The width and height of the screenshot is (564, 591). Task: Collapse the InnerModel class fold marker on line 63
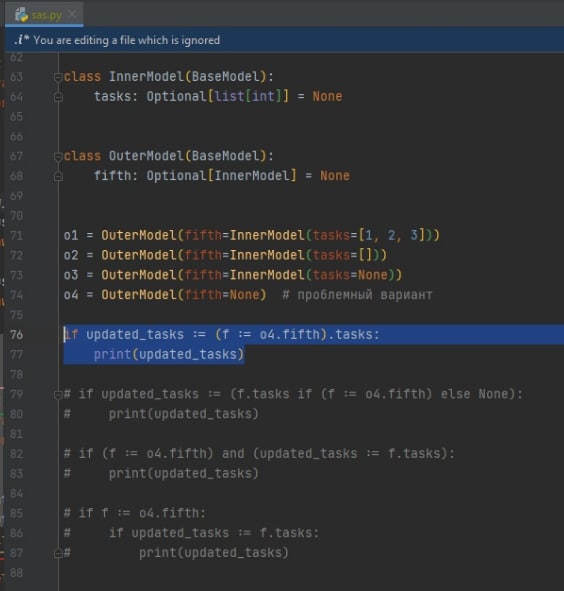58,77
